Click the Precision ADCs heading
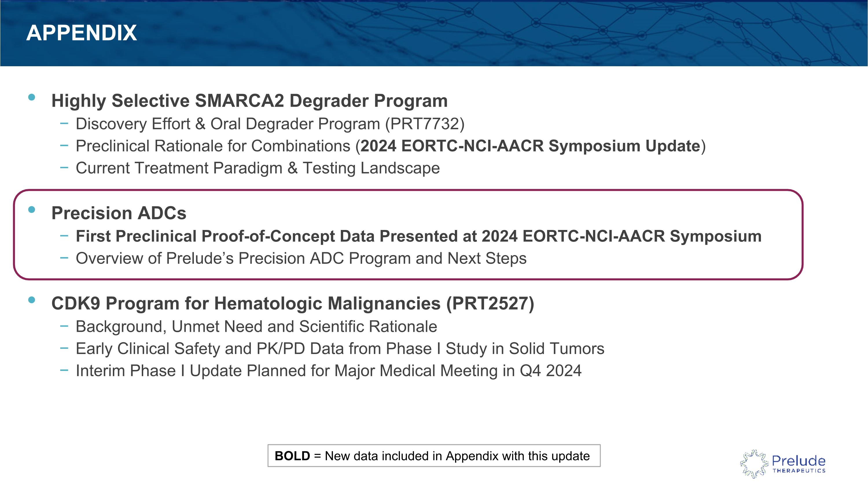 tap(119, 213)
